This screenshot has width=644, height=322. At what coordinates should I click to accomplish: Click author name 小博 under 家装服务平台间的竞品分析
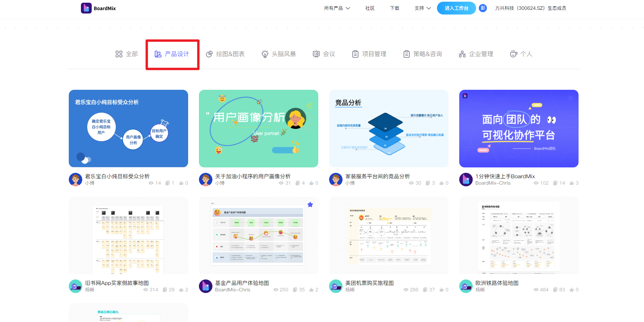(350, 183)
